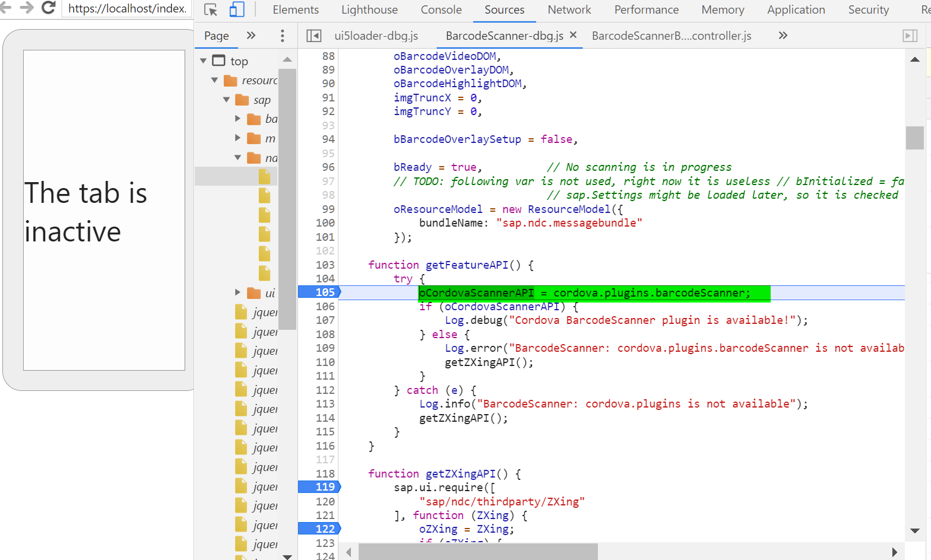This screenshot has height=560, width=931.
Task: Switch to the Console tab
Action: [x=441, y=9]
